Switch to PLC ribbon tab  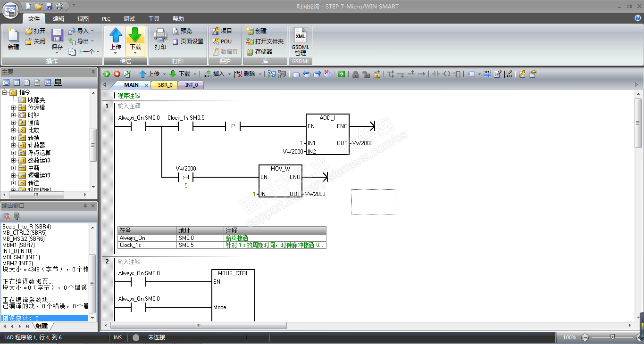click(x=106, y=19)
